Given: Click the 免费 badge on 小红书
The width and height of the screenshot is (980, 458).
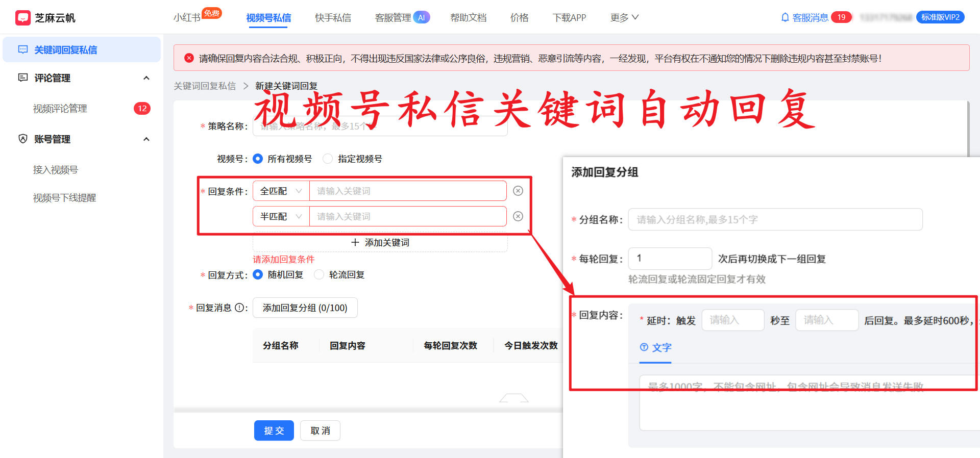Looking at the screenshot, I should click(211, 13).
